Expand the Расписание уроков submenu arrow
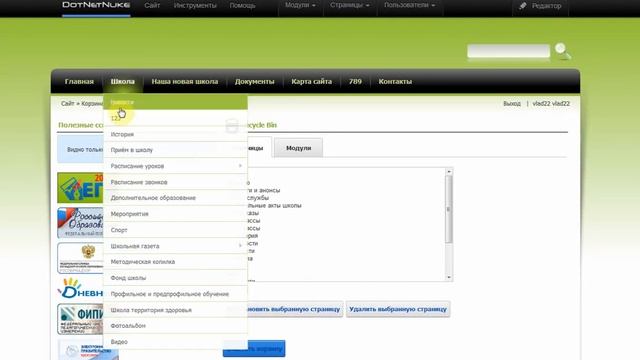Viewport: 640px width, 360px height. tap(240, 166)
